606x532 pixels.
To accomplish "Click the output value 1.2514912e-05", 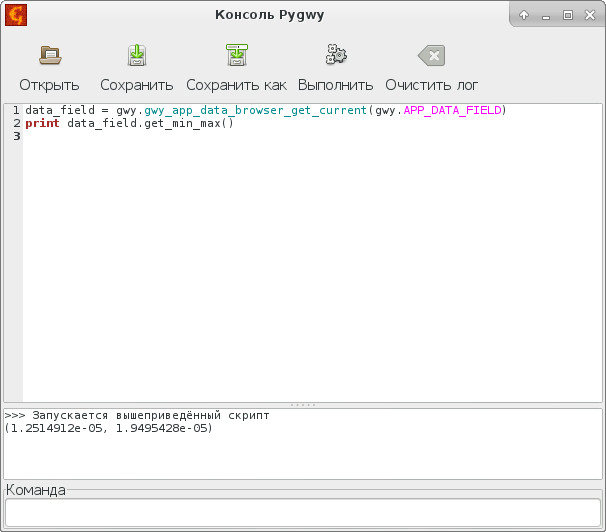I will tap(56, 428).
